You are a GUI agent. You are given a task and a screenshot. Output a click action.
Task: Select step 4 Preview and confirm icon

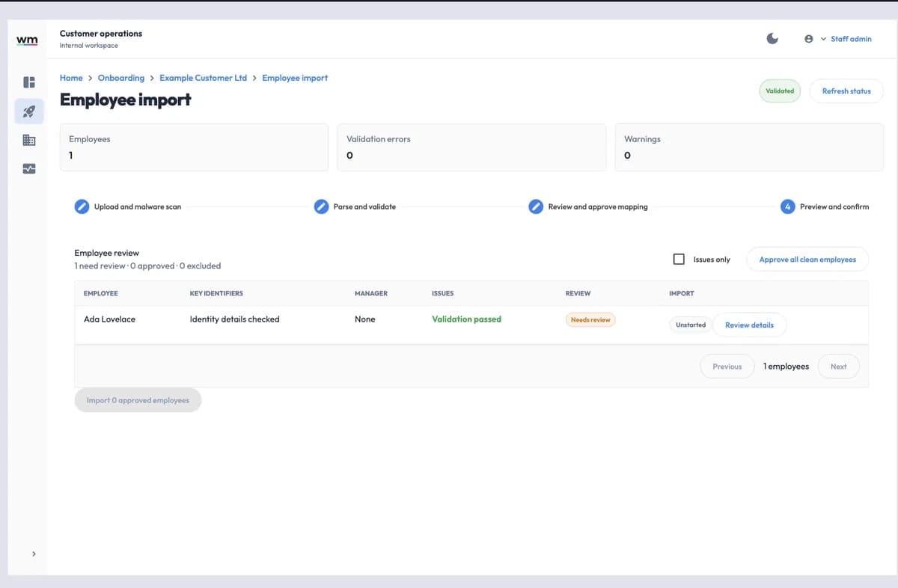[787, 206]
